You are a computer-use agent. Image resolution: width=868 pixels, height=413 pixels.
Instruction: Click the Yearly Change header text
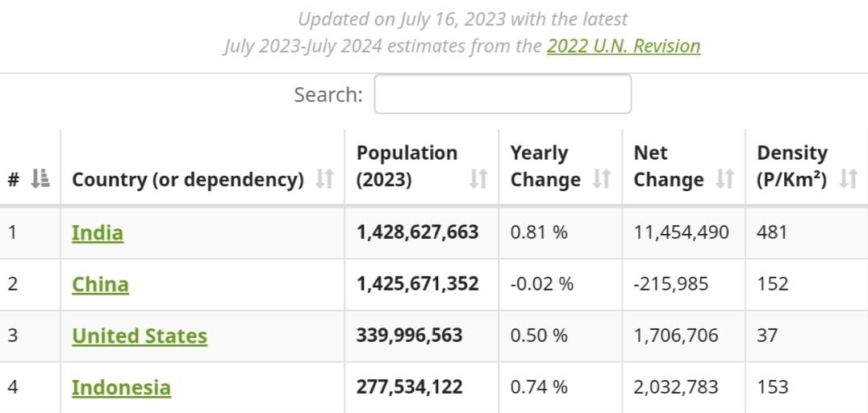point(545,165)
